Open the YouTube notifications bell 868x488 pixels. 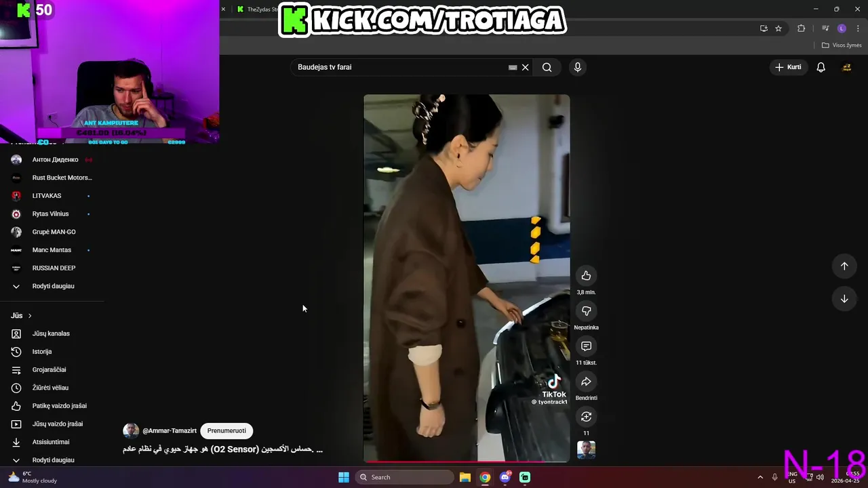(x=821, y=67)
